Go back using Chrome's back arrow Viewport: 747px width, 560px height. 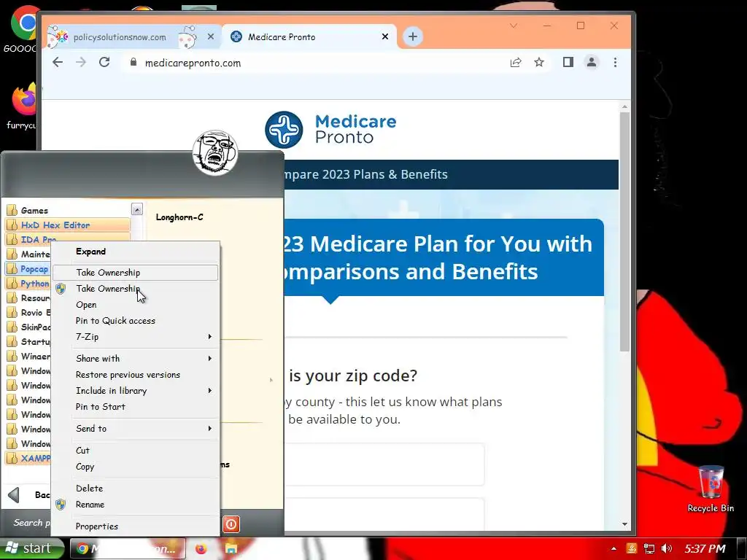(x=58, y=63)
